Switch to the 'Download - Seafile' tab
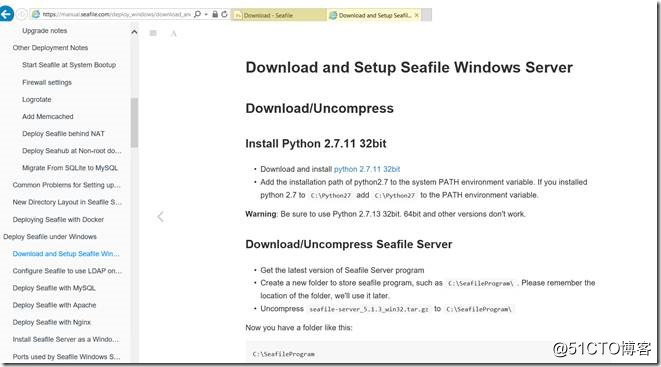This screenshot has width=661, height=367. coord(279,15)
